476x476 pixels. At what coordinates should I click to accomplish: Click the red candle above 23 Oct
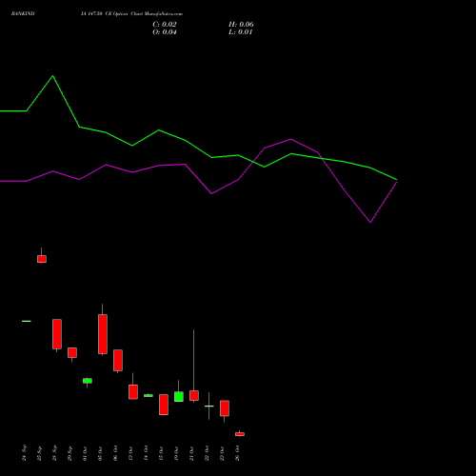pyautogui.click(x=225, y=408)
